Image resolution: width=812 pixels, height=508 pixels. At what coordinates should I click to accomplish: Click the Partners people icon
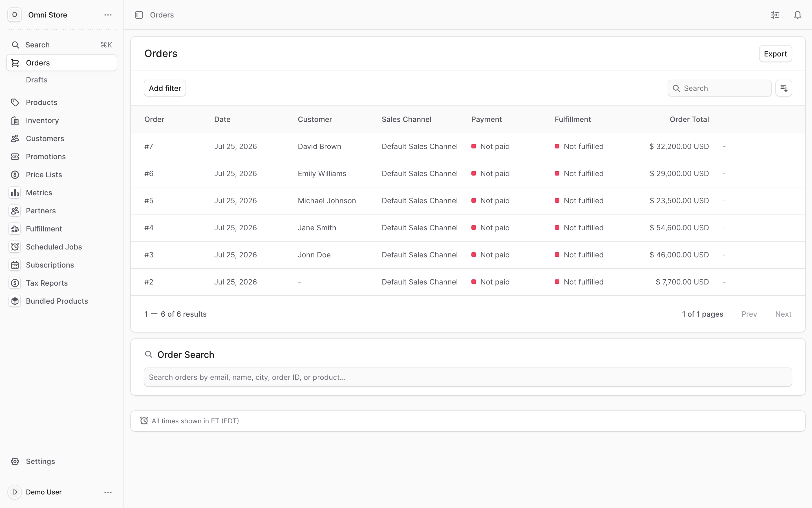pos(15,211)
